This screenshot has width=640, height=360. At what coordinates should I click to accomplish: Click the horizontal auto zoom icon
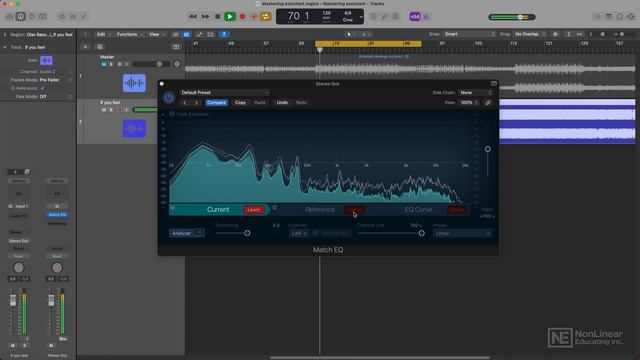coord(579,34)
